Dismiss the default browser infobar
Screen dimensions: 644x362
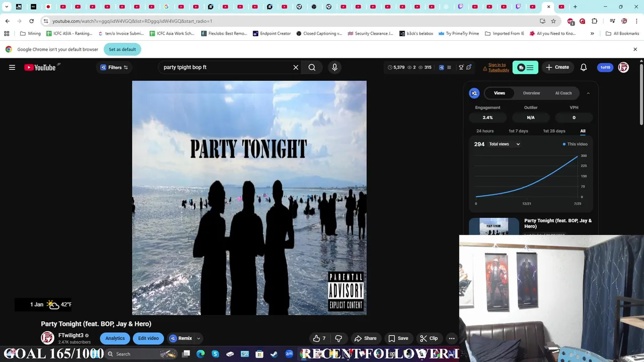635,49
